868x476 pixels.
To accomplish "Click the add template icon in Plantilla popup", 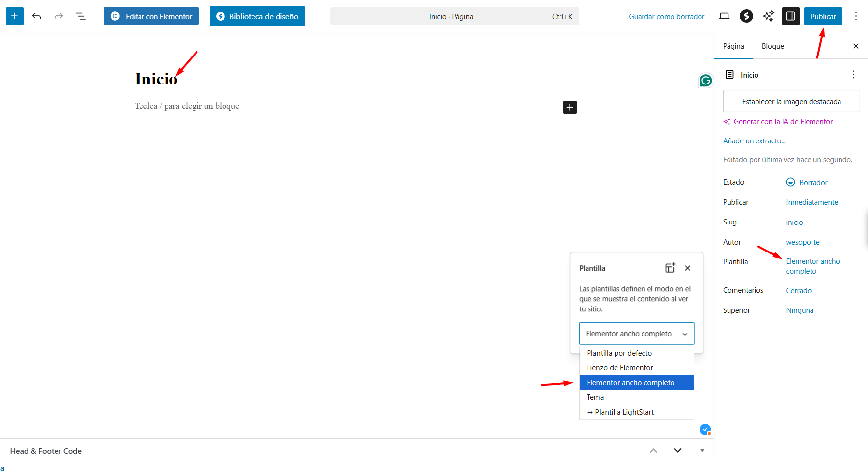I will tap(670, 268).
